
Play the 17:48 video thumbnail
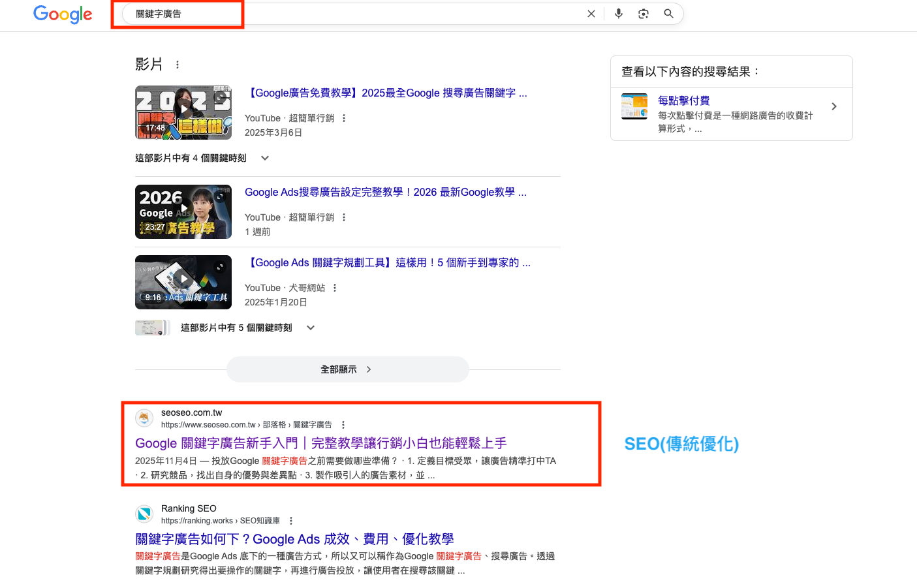point(183,112)
